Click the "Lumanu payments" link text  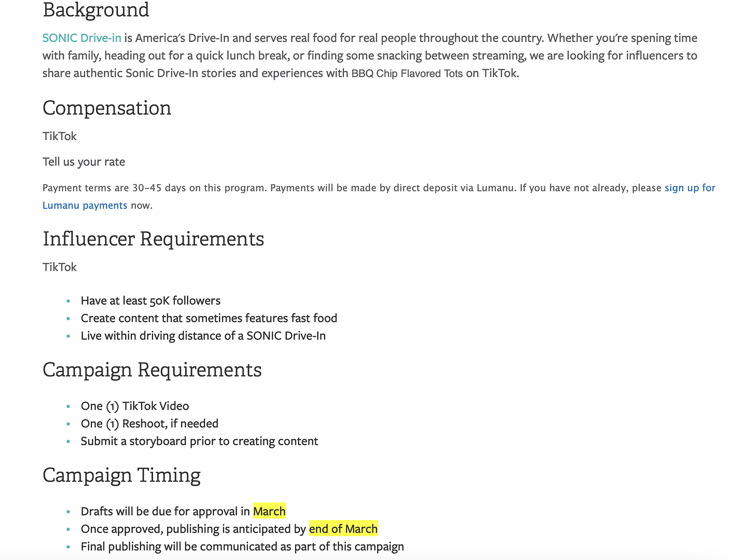pos(85,205)
